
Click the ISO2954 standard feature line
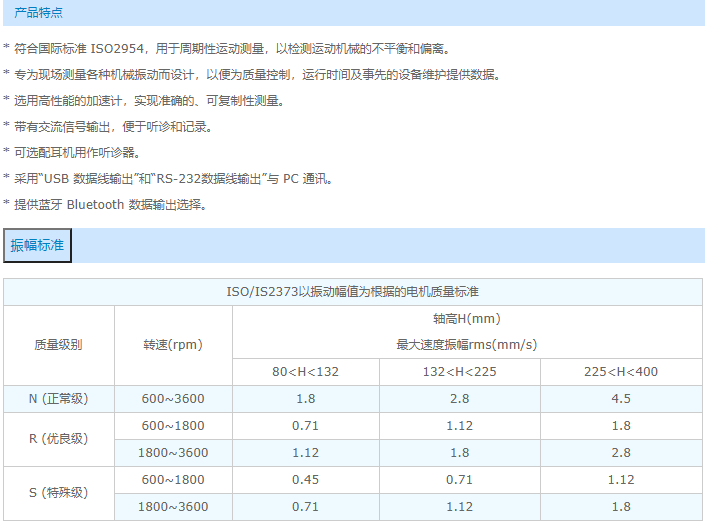pos(230,49)
